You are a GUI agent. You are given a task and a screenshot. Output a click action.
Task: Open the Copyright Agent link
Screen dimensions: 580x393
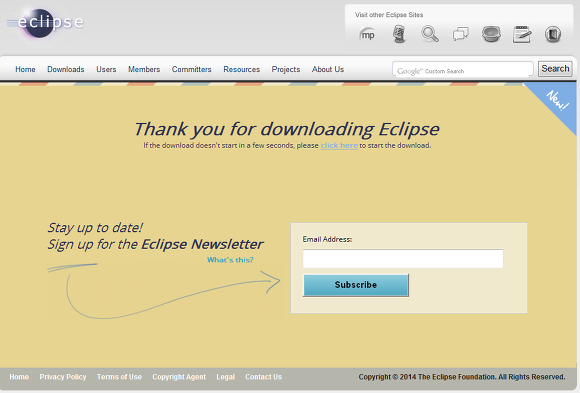[x=179, y=377]
